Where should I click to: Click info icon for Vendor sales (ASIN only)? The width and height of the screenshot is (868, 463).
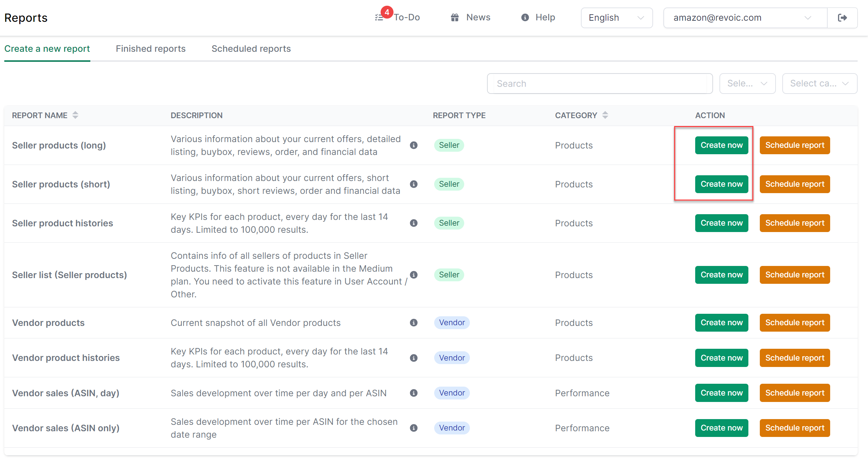(414, 428)
